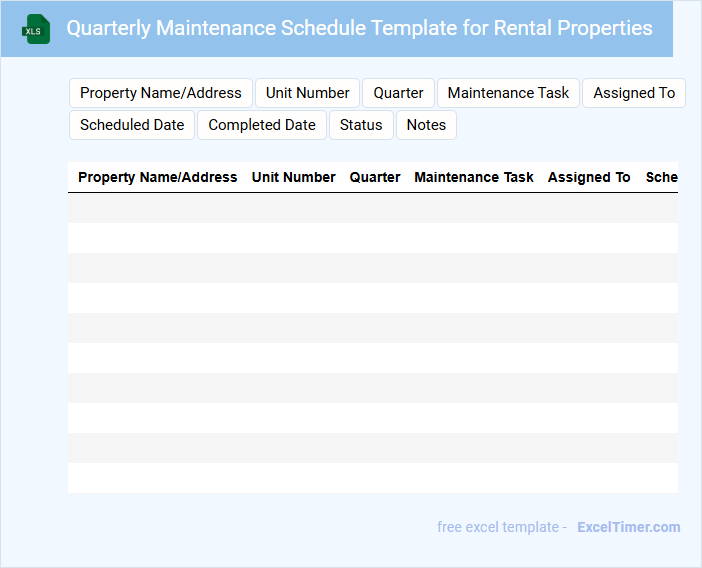The image size is (702, 568).
Task: Click the Property Name/Address column header
Action: pyautogui.click(x=158, y=177)
